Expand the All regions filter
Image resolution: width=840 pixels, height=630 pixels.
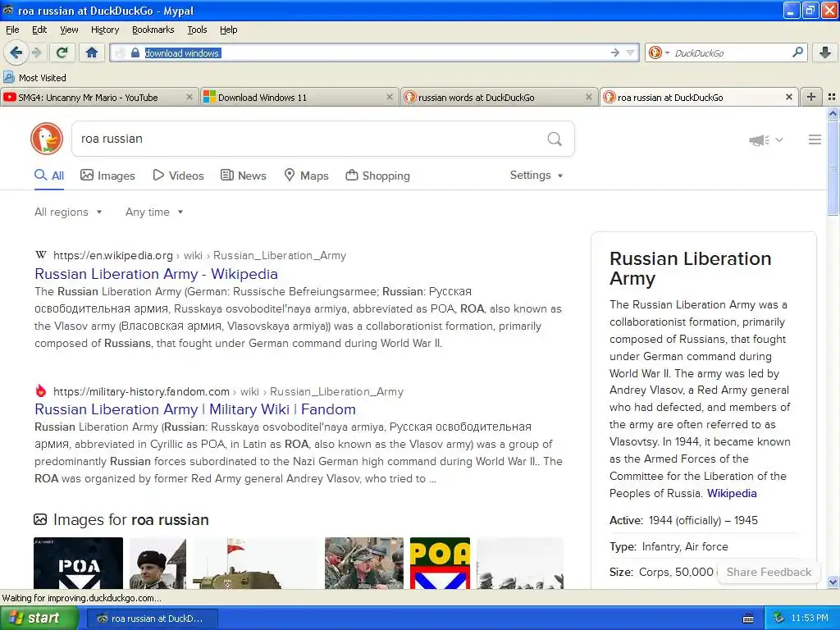[68, 212]
